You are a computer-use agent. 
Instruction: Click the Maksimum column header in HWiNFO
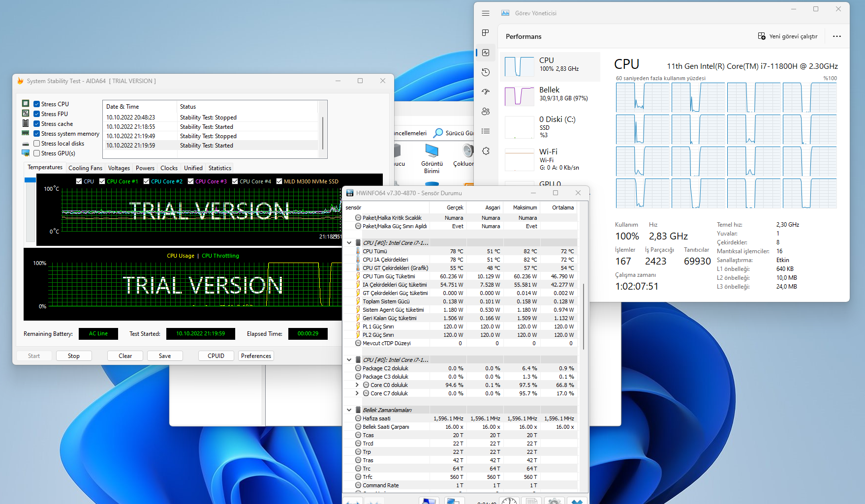pos(522,208)
